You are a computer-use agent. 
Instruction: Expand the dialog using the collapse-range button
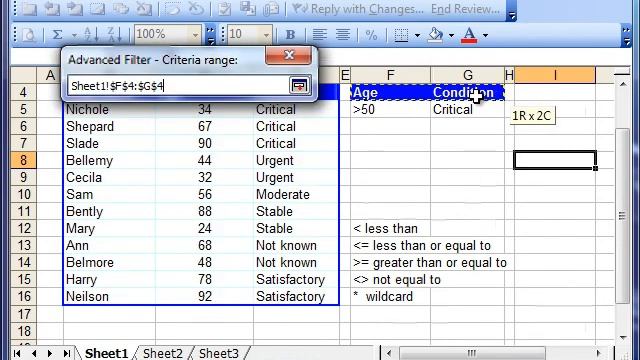coord(299,86)
